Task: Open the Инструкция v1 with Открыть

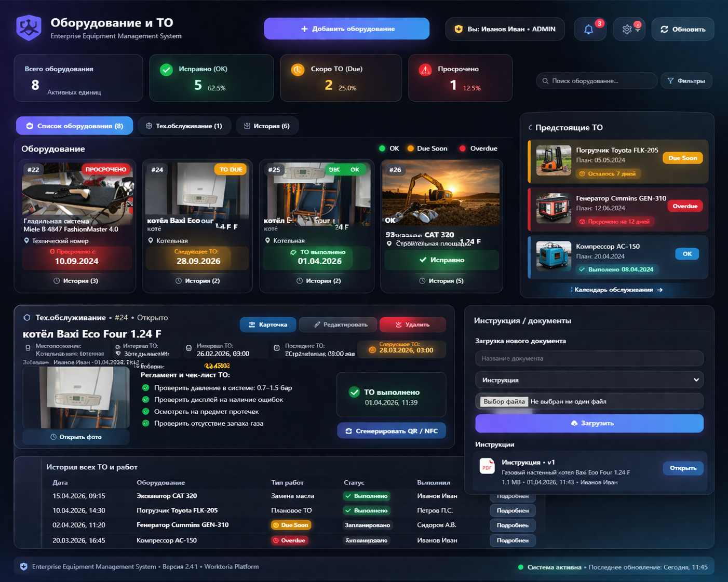Action: point(683,468)
